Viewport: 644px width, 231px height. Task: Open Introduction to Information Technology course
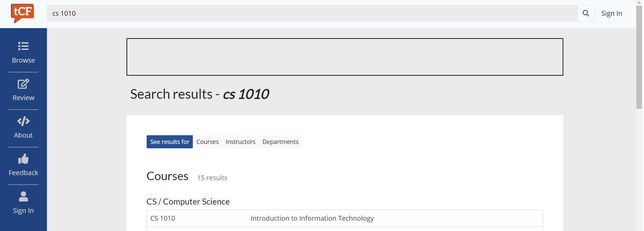click(x=312, y=218)
